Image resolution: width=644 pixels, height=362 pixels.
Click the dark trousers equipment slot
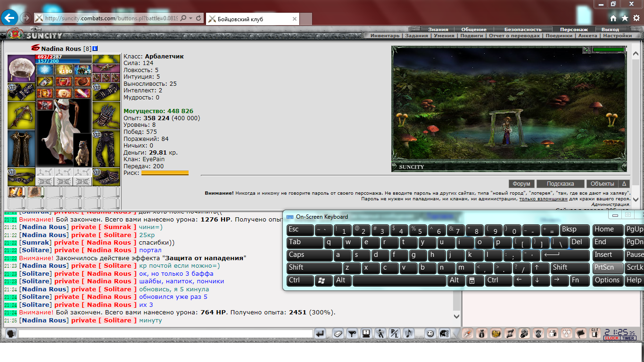(106, 148)
